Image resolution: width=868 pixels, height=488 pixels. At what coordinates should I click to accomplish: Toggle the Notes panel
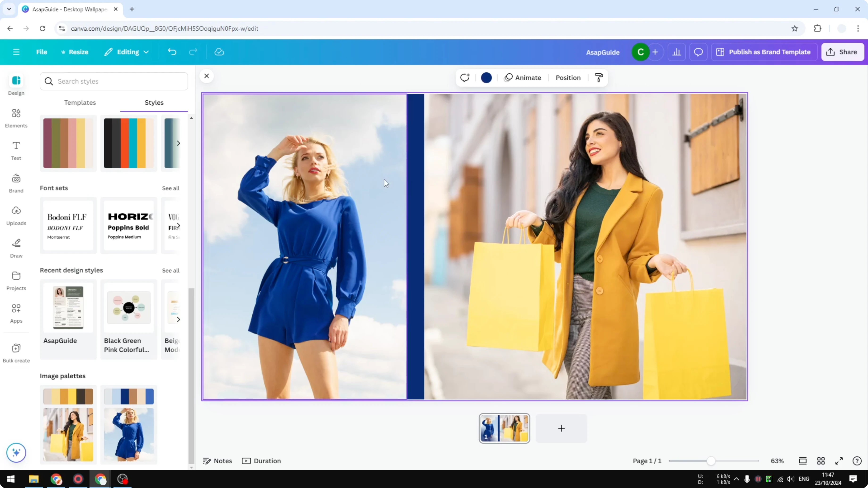217,461
